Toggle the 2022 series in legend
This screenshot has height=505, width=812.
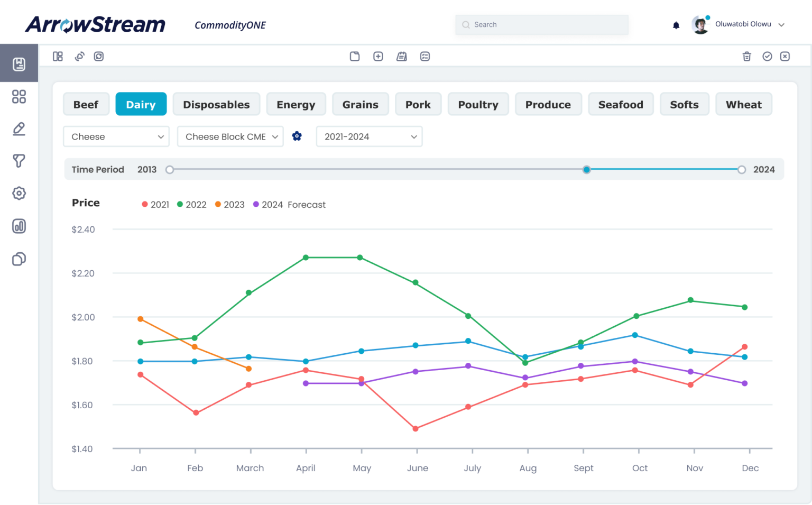click(191, 205)
